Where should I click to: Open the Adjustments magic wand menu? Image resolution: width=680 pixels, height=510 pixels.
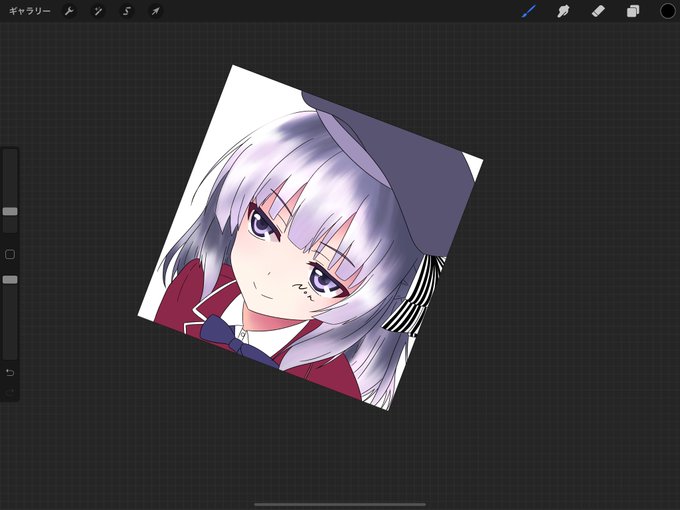[98, 11]
